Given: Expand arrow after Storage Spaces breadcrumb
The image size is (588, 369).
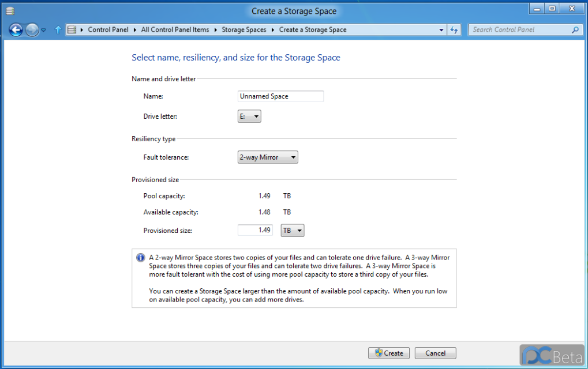Looking at the screenshot, I should point(272,30).
